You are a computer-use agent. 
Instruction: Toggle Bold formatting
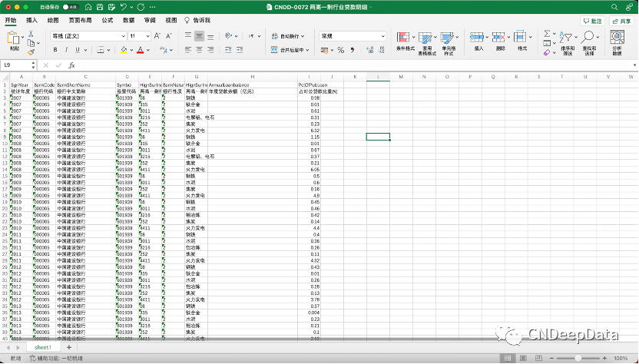[55, 50]
